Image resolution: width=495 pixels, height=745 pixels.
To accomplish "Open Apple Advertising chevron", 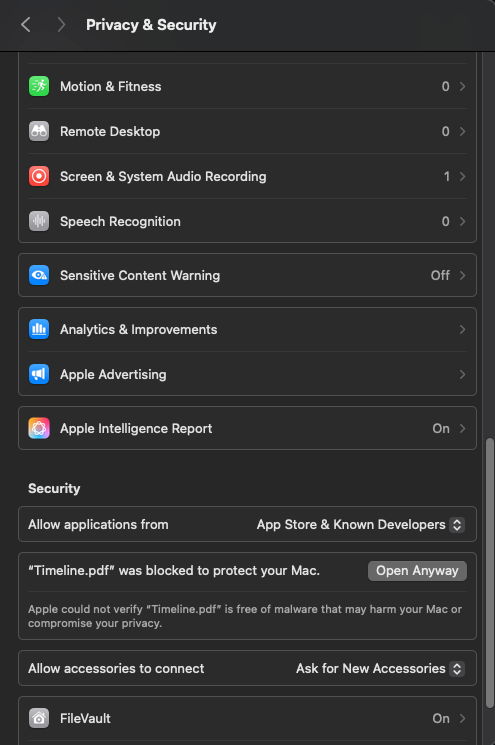I will pyautogui.click(x=462, y=374).
